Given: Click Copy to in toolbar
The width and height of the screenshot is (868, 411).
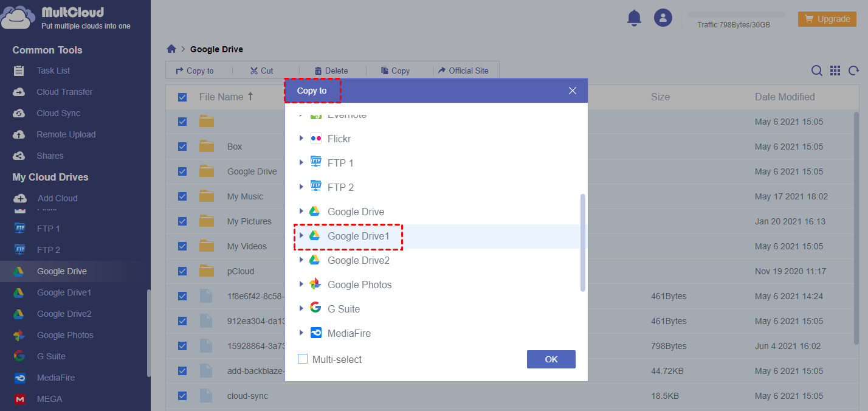Looking at the screenshot, I should 195,71.
